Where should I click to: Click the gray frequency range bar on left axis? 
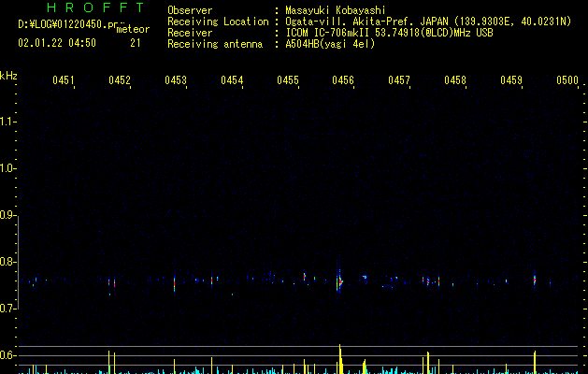point(18,262)
